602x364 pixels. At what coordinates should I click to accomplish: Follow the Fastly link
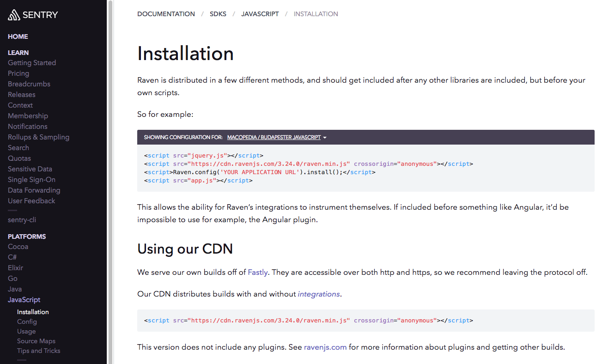[x=258, y=273]
